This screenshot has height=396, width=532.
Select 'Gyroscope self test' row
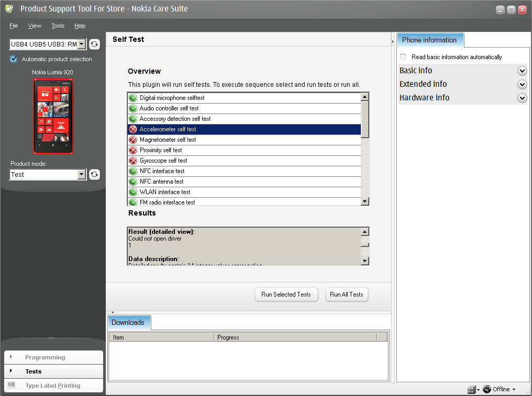pos(245,161)
